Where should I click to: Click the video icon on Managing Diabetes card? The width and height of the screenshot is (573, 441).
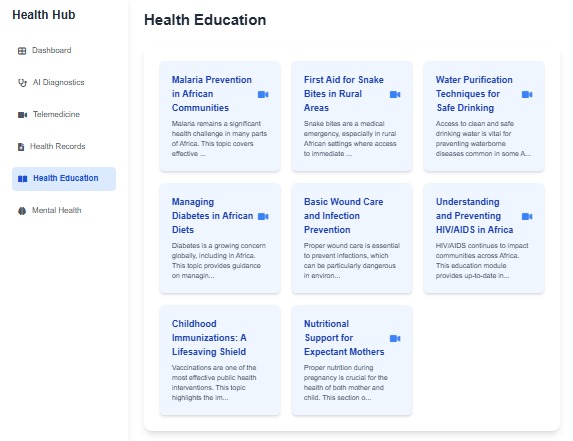click(x=263, y=217)
